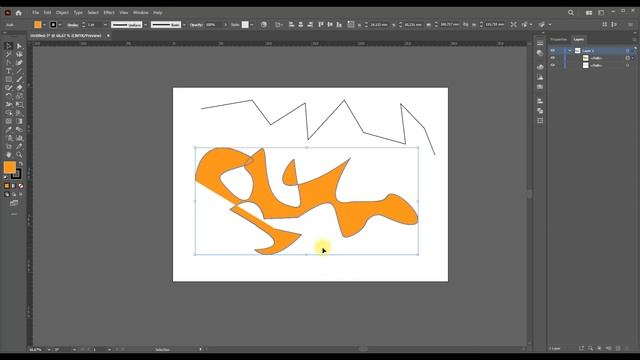The image size is (640, 360).
Task: Go to the Home screen icon
Action: pos(18,13)
